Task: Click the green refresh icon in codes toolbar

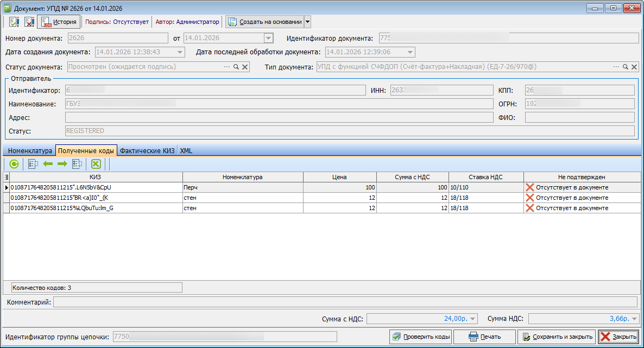Action: pyautogui.click(x=14, y=164)
